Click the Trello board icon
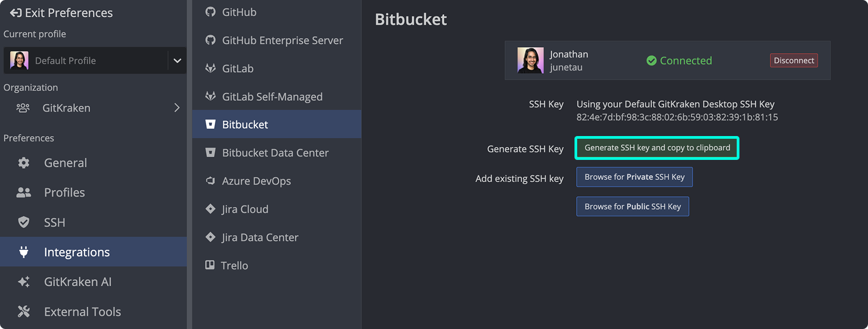This screenshot has width=868, height=329. (210, 265)
